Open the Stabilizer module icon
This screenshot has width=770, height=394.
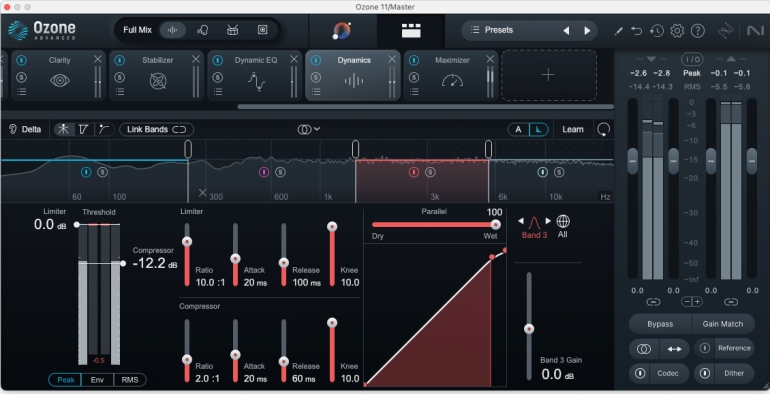point(158,80)
